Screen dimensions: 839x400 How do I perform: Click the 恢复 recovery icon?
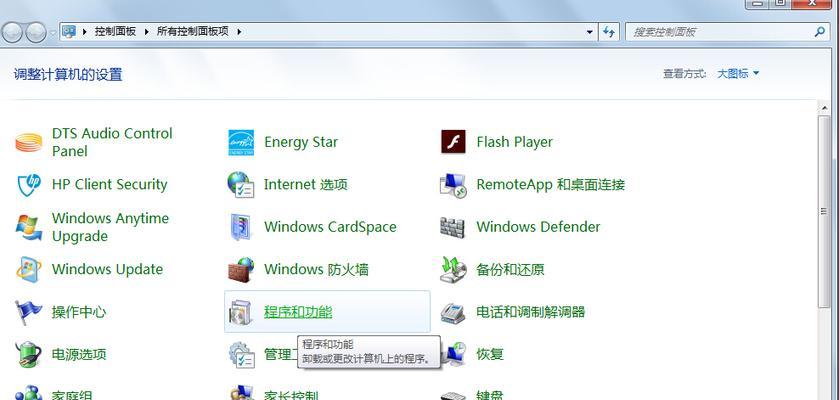pyautogui.click(x=453, y=354)
